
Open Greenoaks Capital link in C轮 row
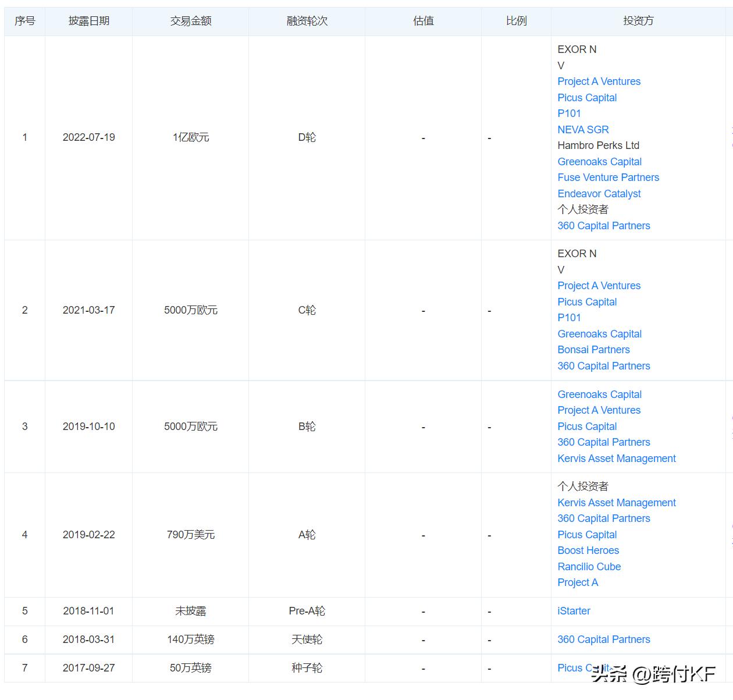tap(599, 334)
